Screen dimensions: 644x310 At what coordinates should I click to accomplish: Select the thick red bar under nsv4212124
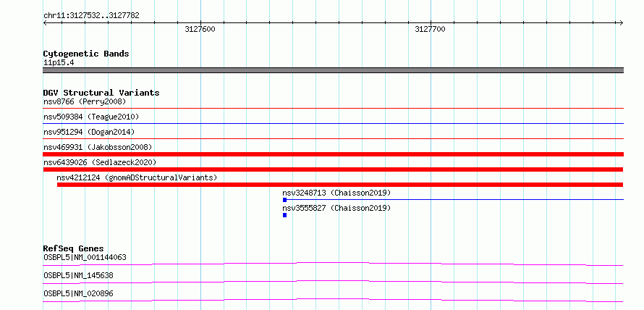tap(340, 185)
